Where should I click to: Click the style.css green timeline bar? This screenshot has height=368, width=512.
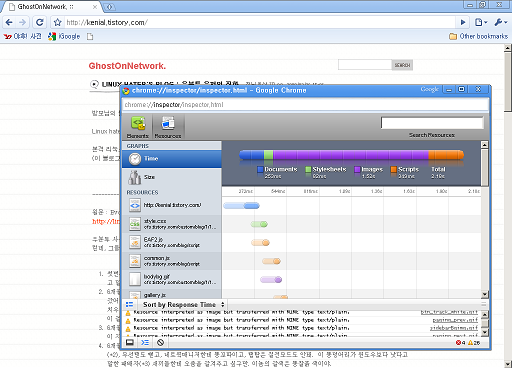(259, 224)
